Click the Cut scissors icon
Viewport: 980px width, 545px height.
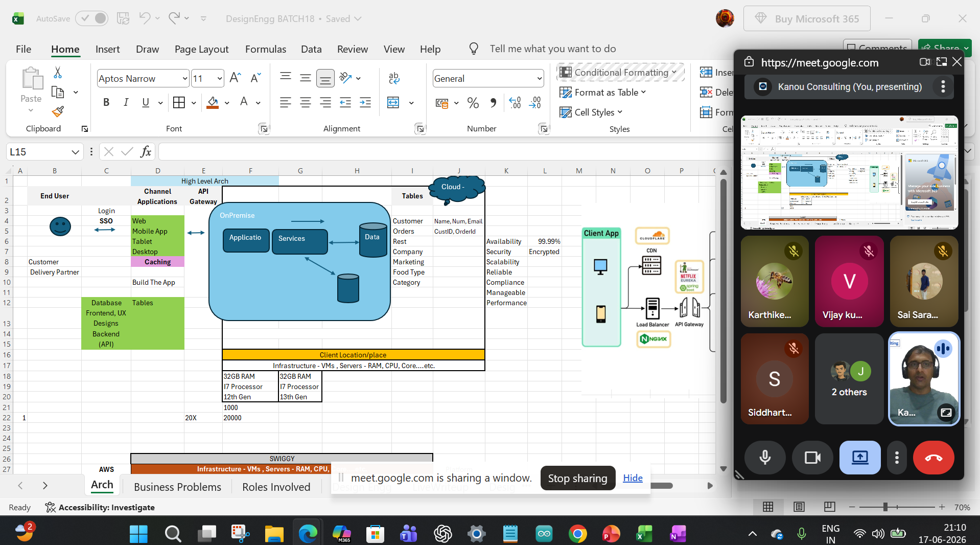[x=58, y=73]
